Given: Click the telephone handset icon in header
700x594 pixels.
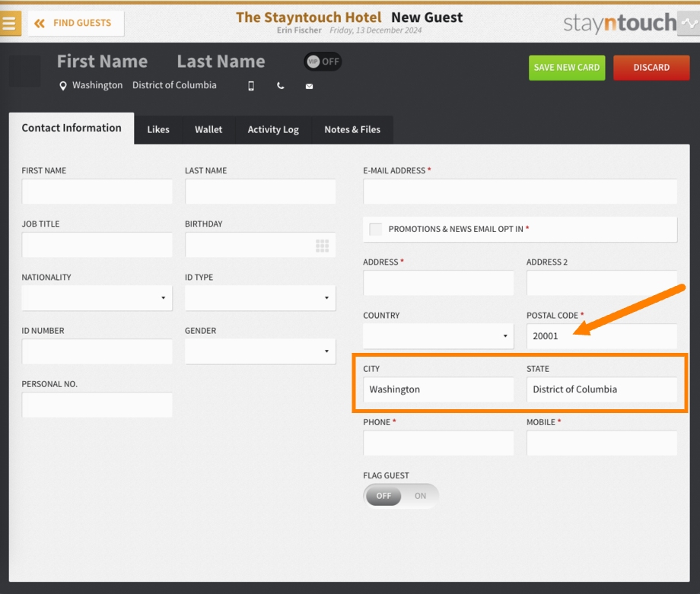Looking at the screenshot, I should click(280, 86).
